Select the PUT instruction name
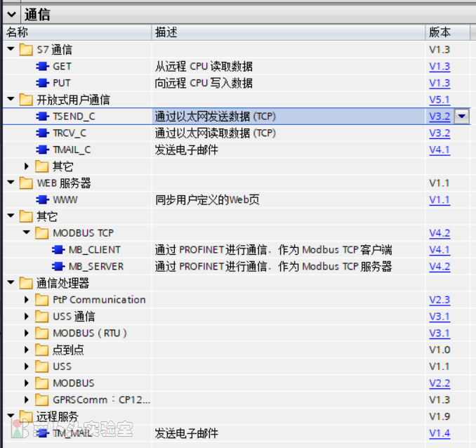 [x=62, y=83]
